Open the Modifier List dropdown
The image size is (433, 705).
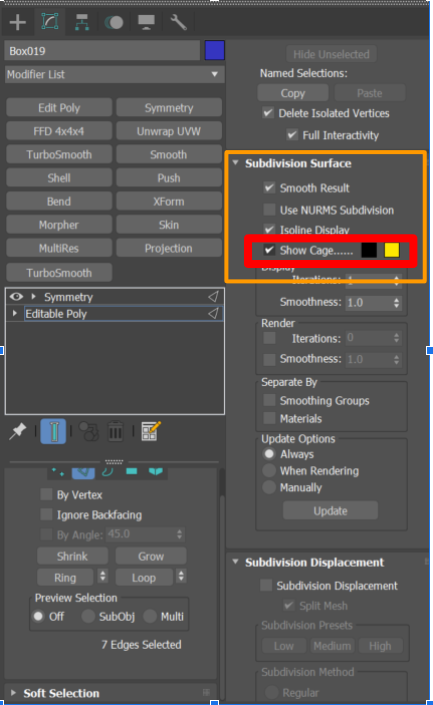[113, 74]
